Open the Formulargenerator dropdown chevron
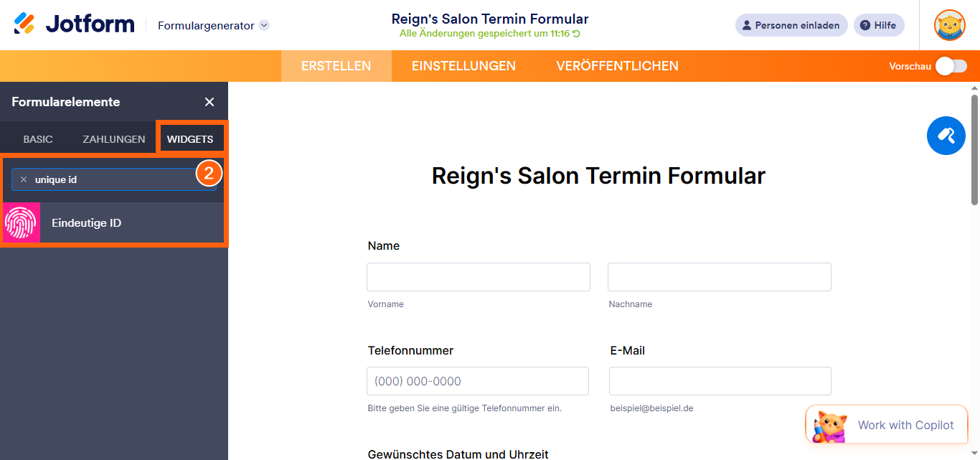The image size is (980, 460). tap(264, 25)
